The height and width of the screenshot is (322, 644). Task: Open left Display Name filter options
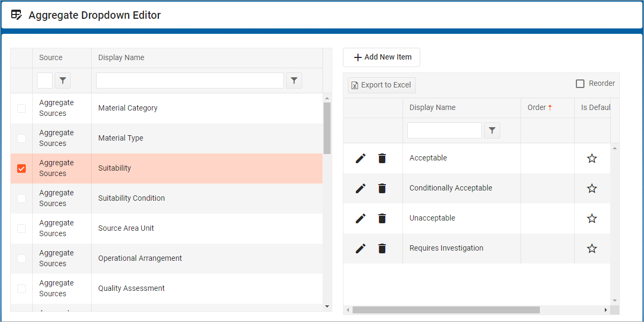pyautogui.click(x=294, y=80)
